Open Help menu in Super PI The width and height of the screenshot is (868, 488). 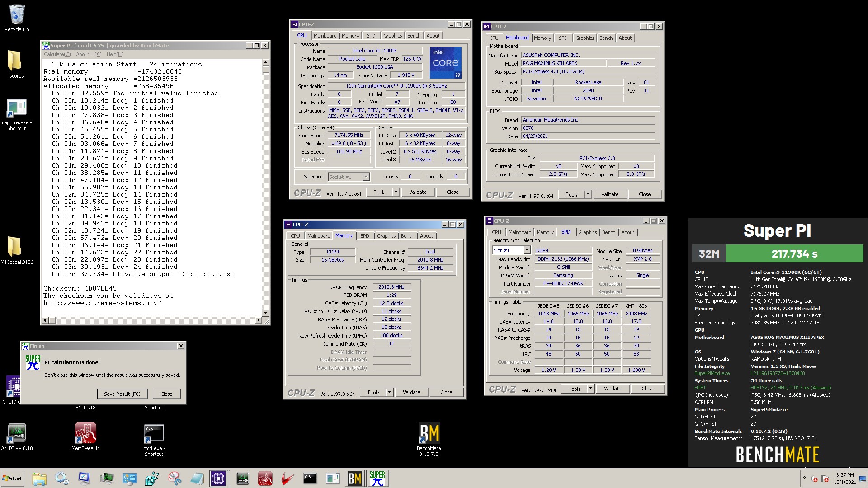pos(115,54)
